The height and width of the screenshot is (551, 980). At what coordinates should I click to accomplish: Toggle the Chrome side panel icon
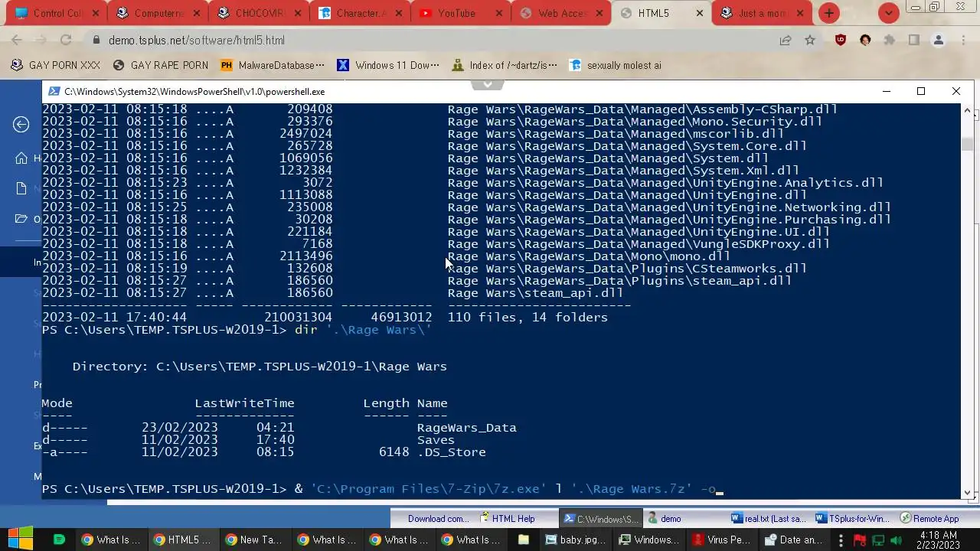[914, 41]
